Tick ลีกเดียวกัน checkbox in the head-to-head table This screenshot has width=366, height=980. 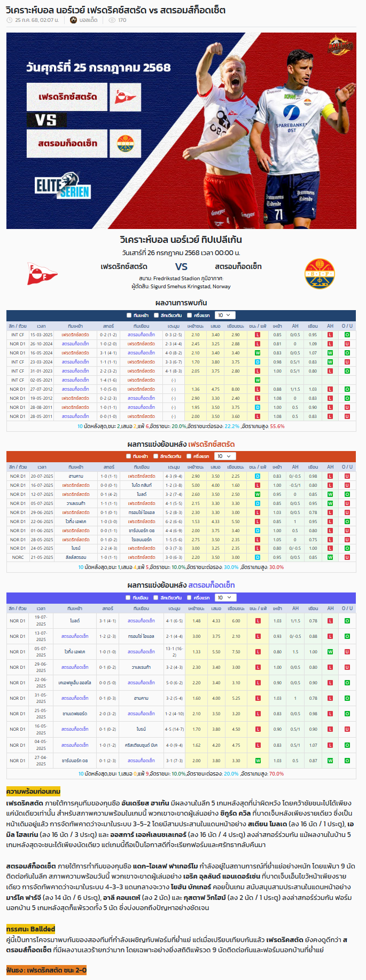pyautogui.click(x=156, y=315)
